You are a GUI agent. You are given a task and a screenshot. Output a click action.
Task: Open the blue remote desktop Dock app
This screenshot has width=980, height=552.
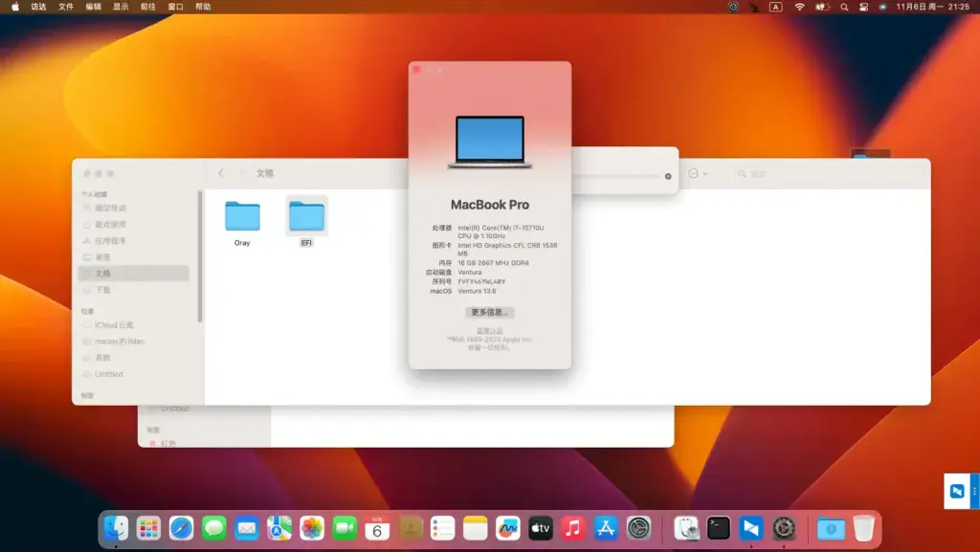tap(751, 529)
